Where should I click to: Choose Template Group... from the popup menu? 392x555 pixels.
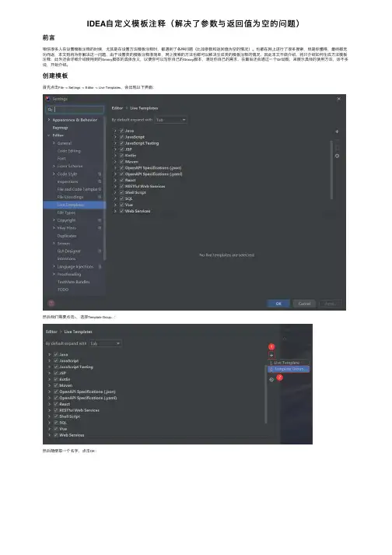(289, 369)
